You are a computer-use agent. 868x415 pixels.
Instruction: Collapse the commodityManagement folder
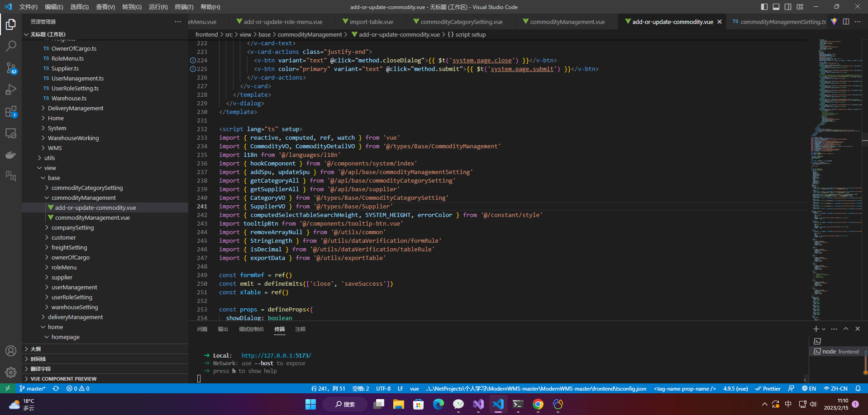point(83,198)
